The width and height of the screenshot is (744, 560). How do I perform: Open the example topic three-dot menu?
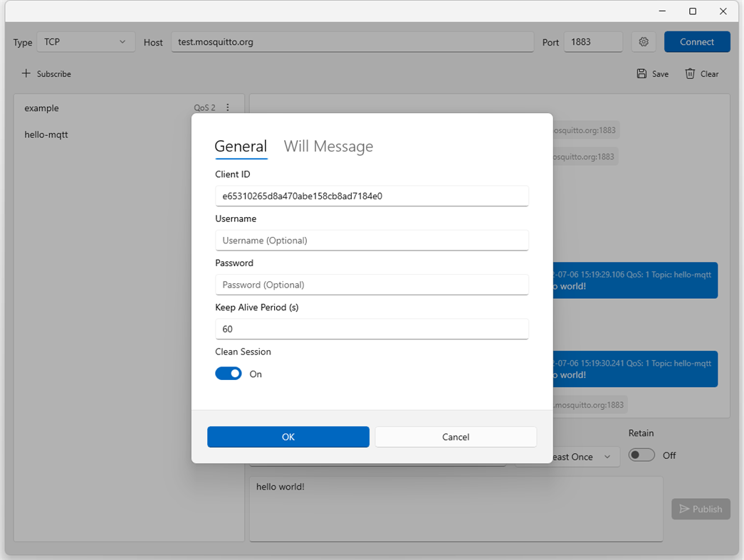pyautogui.click(x=228, y=108)
